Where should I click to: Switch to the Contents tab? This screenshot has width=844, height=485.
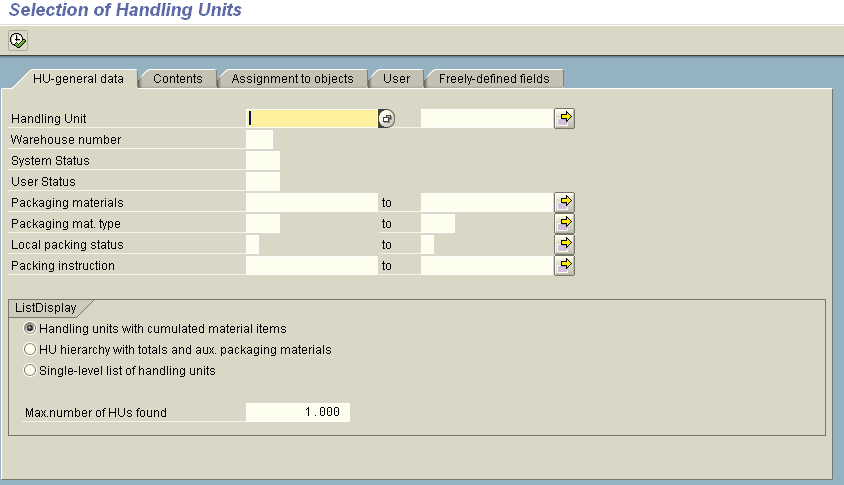tap(178, 79)
